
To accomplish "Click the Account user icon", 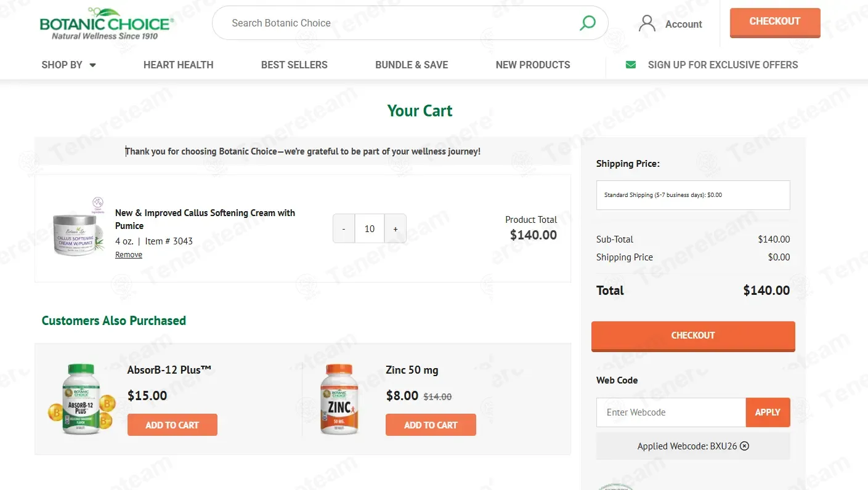I will point(647,23).
